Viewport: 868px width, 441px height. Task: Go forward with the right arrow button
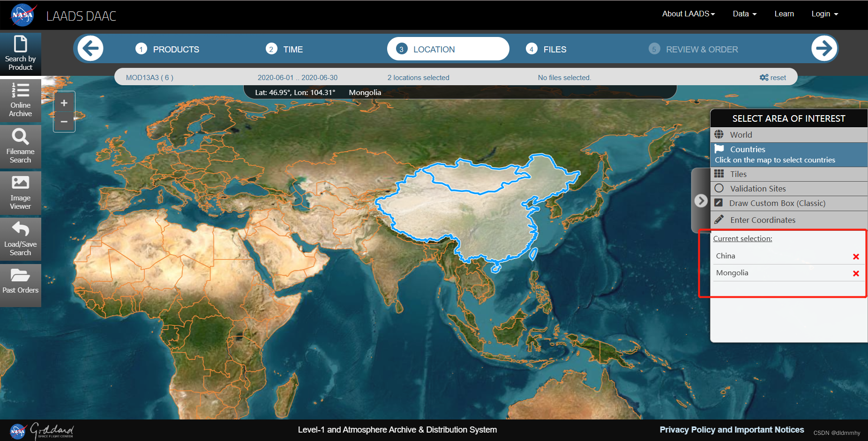824,48
